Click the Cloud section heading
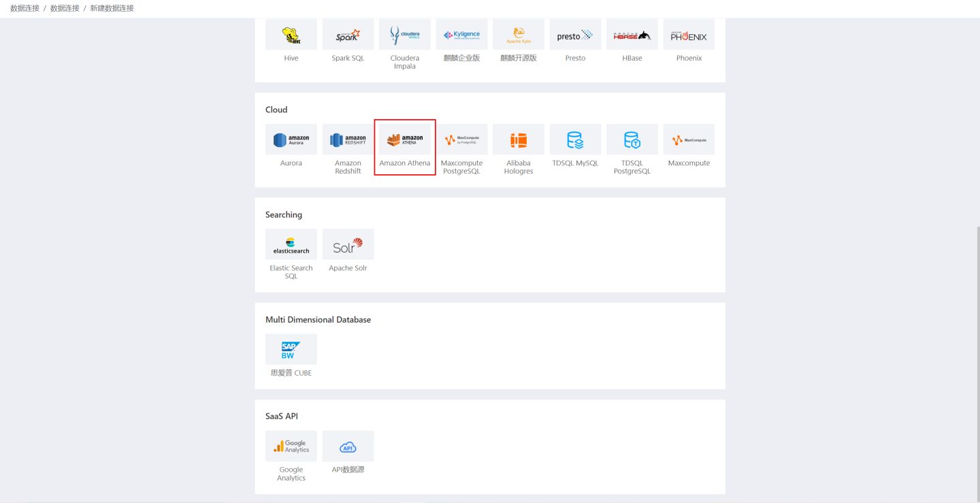 [276, 110]
